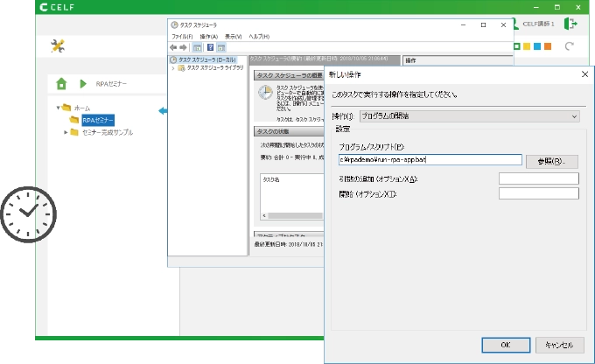This screenshot has height=364, width=595.
Task: Minimize the Task Scheduler window
Action: point(463,25)
